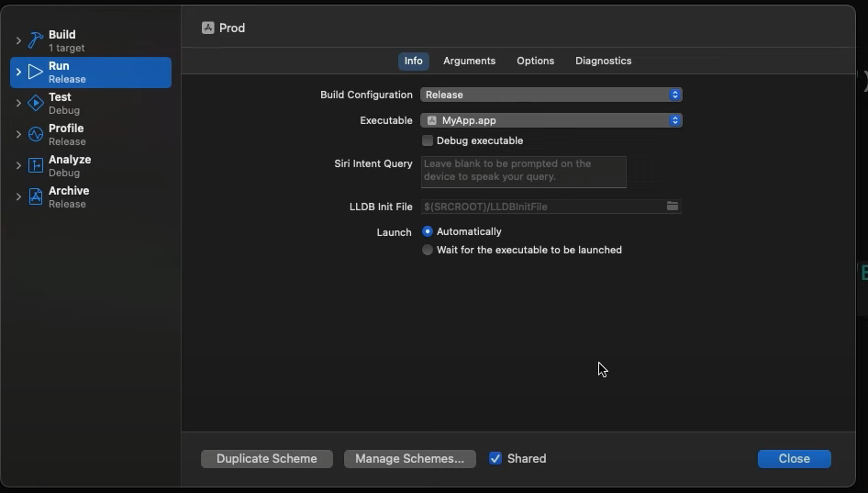Click the Prod scheme title text
This screenshot has height=493, width=868.
coord(232,28)
